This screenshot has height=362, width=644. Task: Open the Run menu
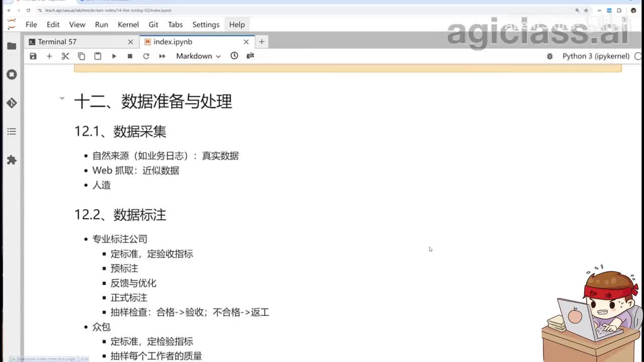[101, 24]
